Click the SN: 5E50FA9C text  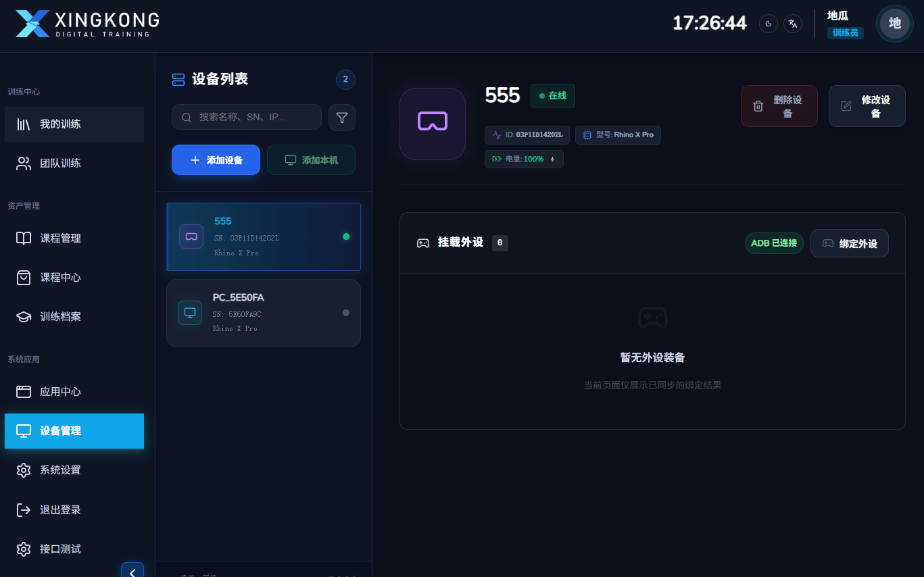click(x=237, y=314)
